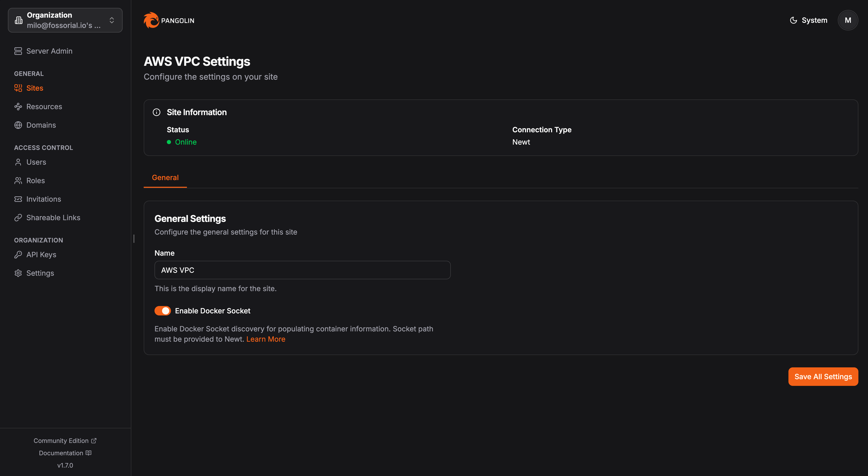
Task: Click the Domains globe icon
Action: click(x=18, y=125)
